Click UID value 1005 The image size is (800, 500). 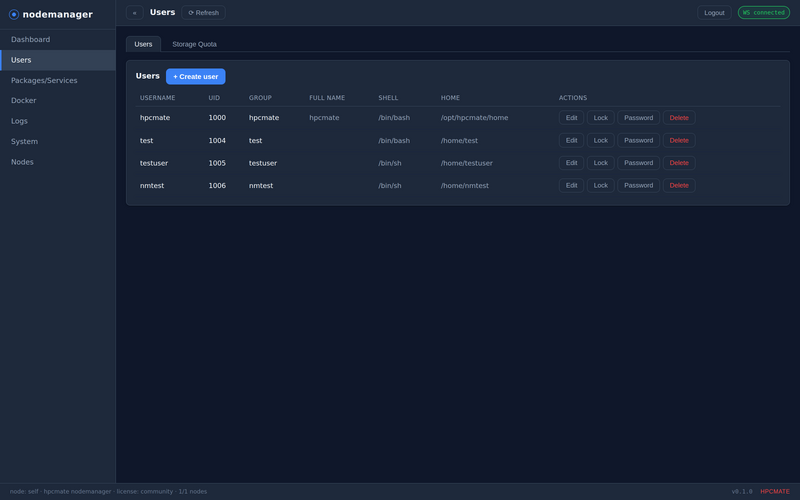coord(217,163)
